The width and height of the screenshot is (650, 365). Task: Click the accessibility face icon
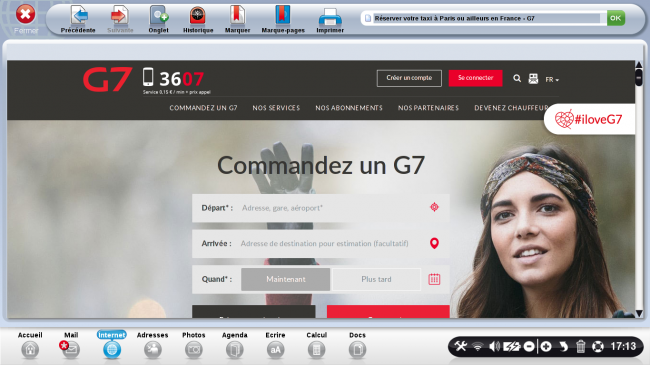pyautogui.click(x=533, y=78)
